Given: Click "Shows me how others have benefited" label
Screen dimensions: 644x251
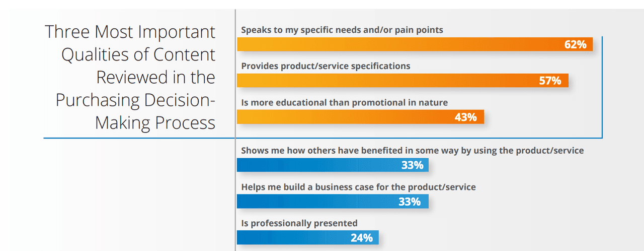Looking at the screenshot, I should pos(413,150).
